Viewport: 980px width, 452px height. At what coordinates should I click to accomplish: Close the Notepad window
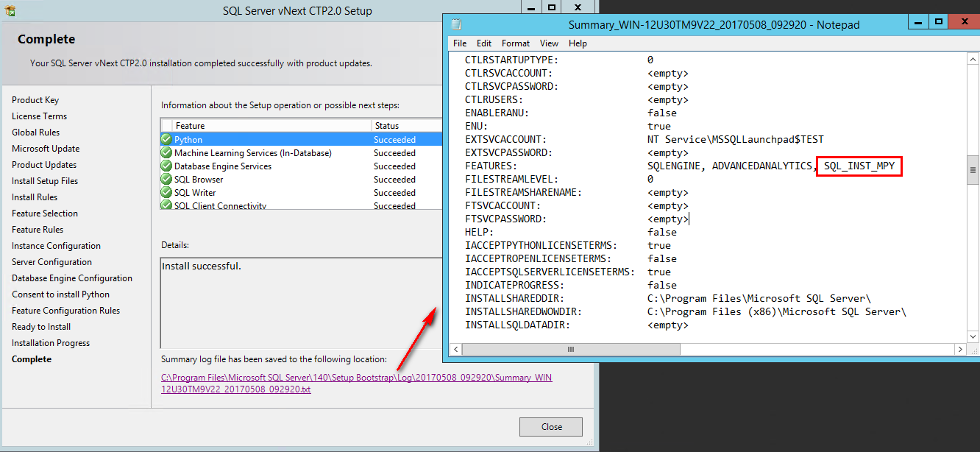click(963, 22)
